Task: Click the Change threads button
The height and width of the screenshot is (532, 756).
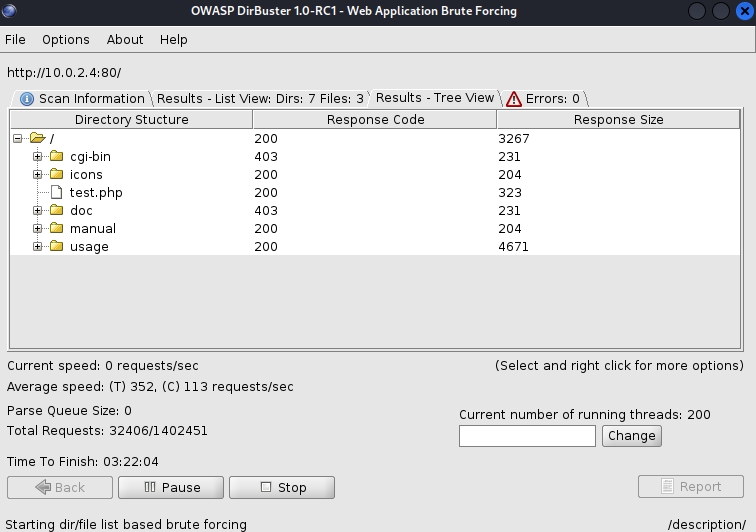Action: (631, 436)
